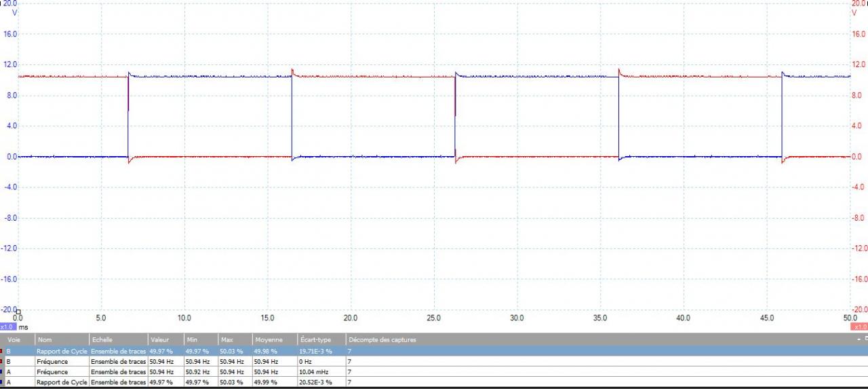868x389 pixels.
Task: Click the 49.98 % Moyenne value
Action: (x=265, y=351)
